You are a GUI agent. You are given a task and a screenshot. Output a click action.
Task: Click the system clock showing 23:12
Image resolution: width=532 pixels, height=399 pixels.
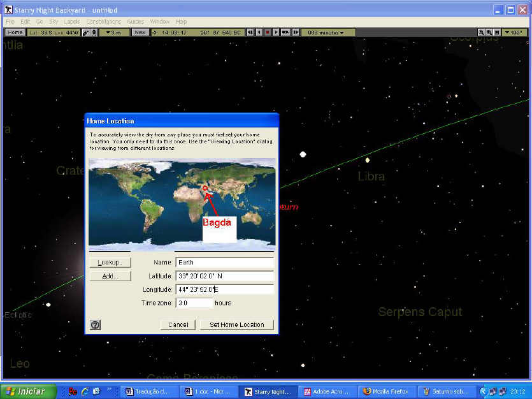click(x=517, y=391)
